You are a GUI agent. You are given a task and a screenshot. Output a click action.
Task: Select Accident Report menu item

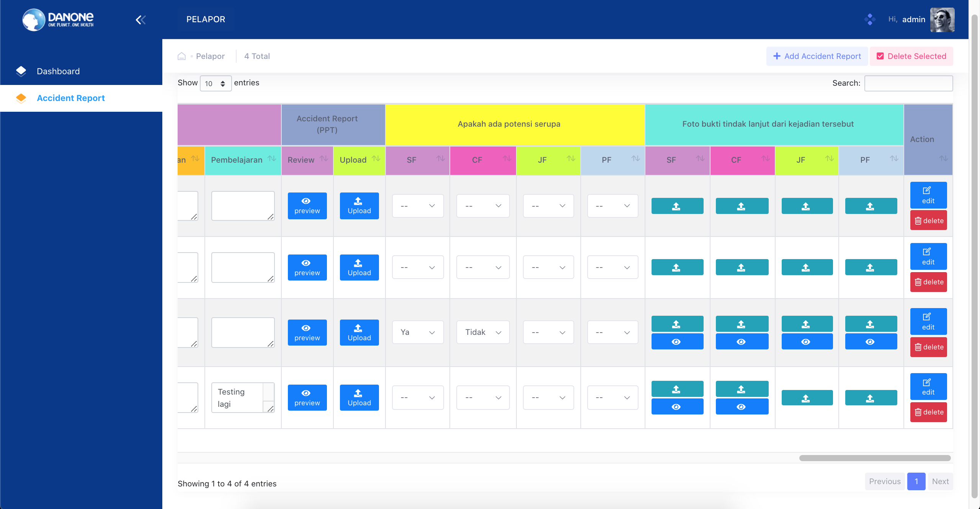pyautogui.click(x=71, y=98)
